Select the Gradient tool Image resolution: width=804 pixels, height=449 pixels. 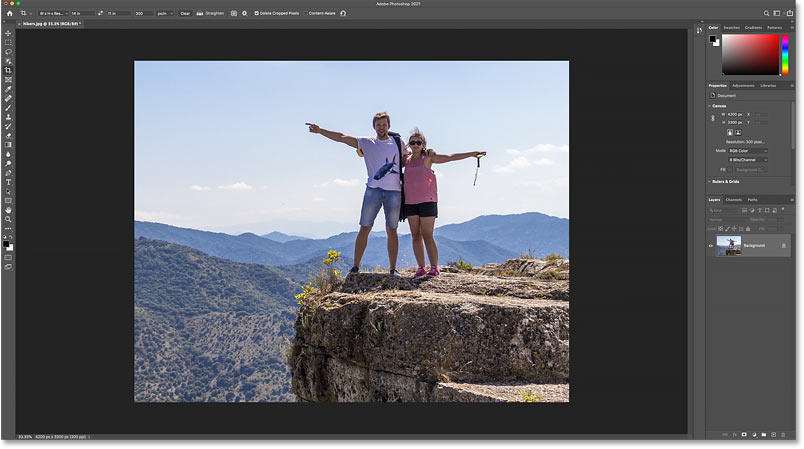click(8, 145)
